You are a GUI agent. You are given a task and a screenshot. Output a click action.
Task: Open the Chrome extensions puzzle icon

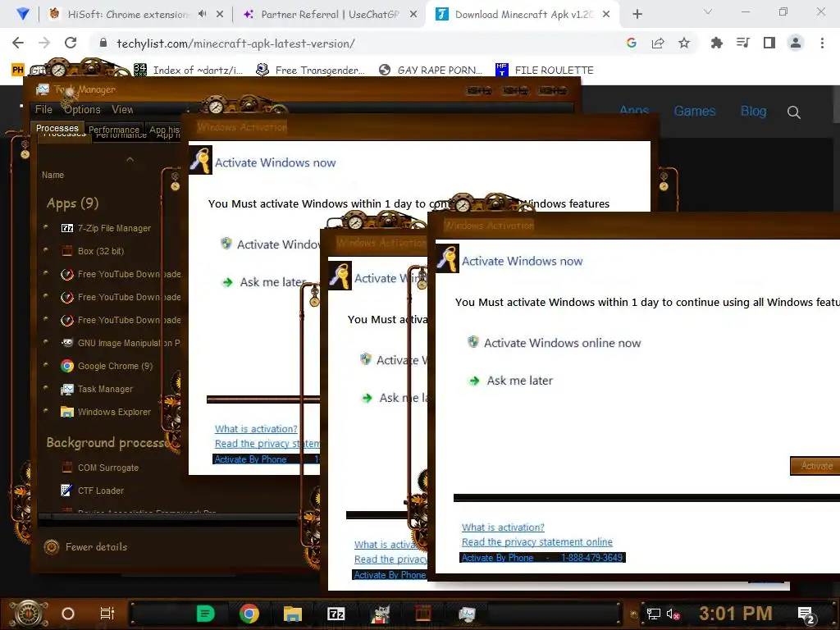717,43
